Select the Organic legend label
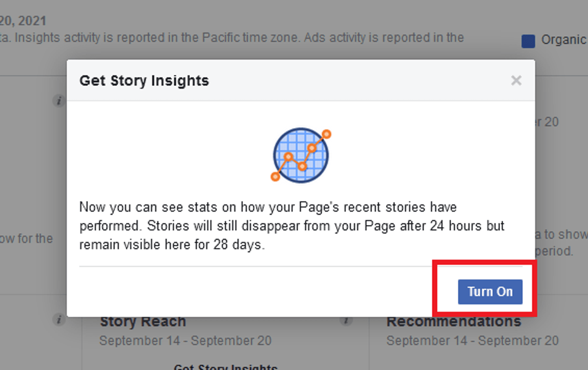 pyautogui.click(x=564, y=40)
